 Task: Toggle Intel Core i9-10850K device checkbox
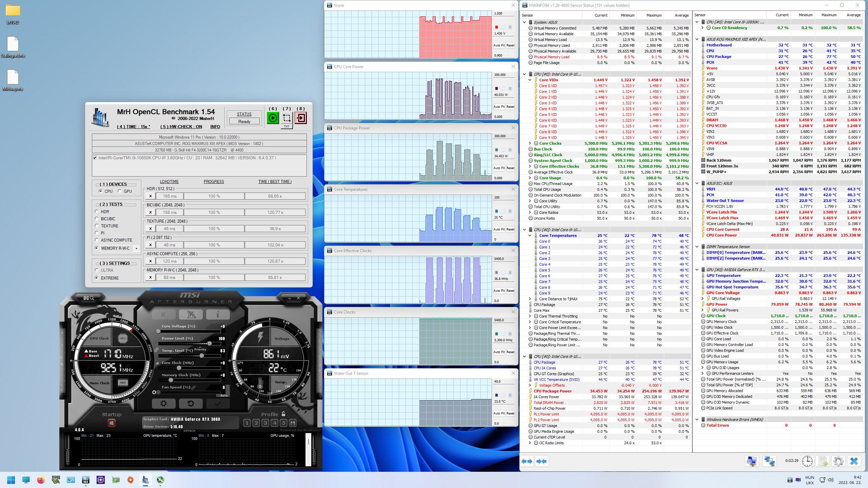(95, 158)
